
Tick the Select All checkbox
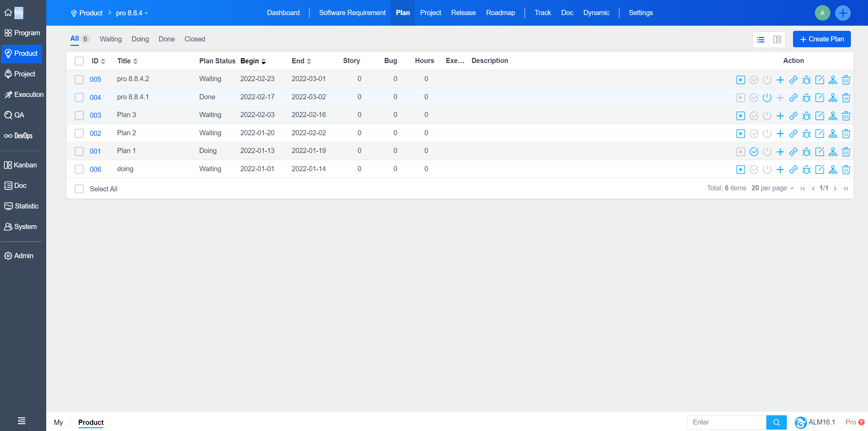click(x=79, y=189)
